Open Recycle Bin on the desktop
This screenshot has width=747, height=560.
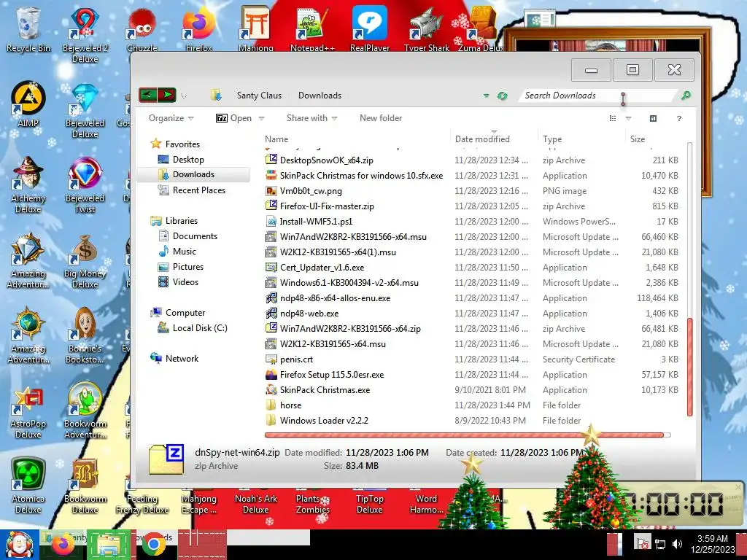click(x=28, y=29)
